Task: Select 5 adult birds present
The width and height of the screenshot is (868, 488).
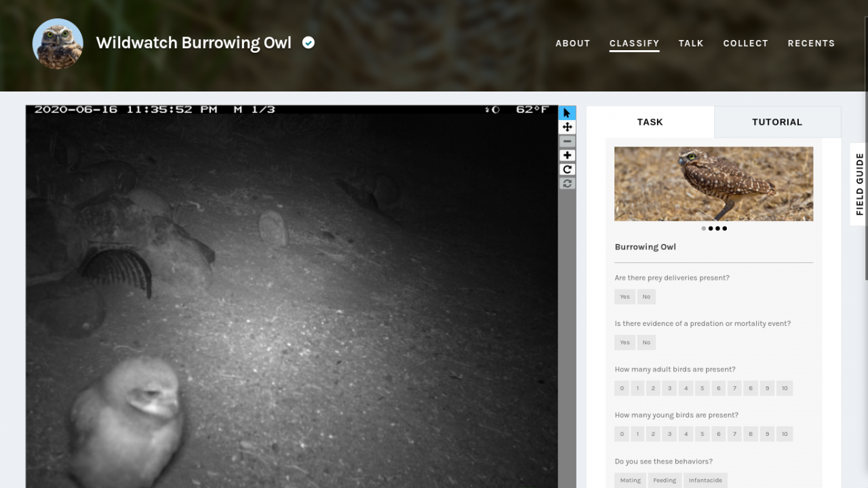Action: coord(702,388)
